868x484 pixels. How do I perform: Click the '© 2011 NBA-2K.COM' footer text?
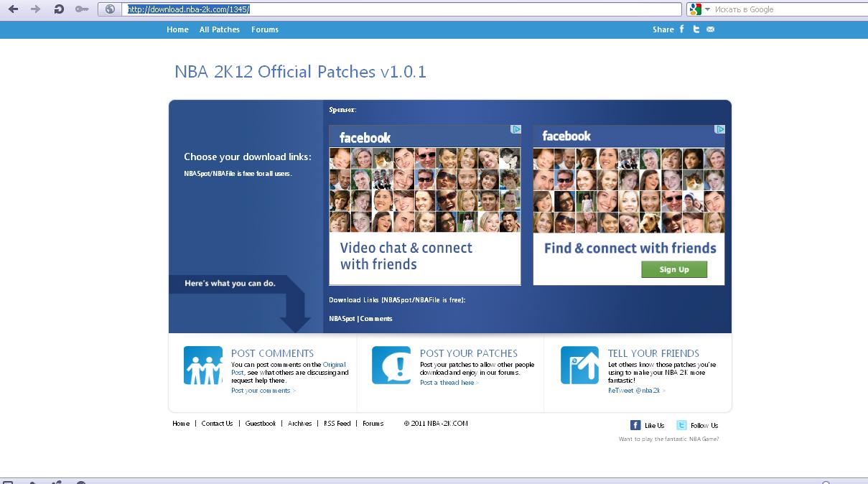[x=436, y=424]
